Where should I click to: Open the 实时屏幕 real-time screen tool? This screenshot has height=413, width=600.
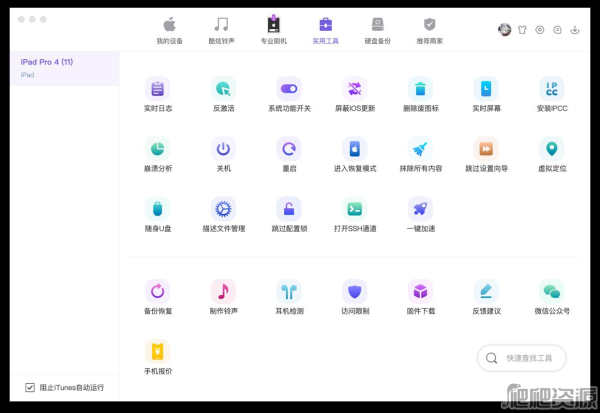486,89
